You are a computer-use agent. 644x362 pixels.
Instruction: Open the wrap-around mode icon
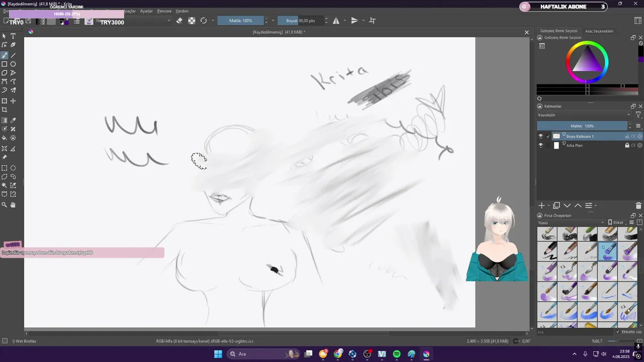[x=372, y=21]
